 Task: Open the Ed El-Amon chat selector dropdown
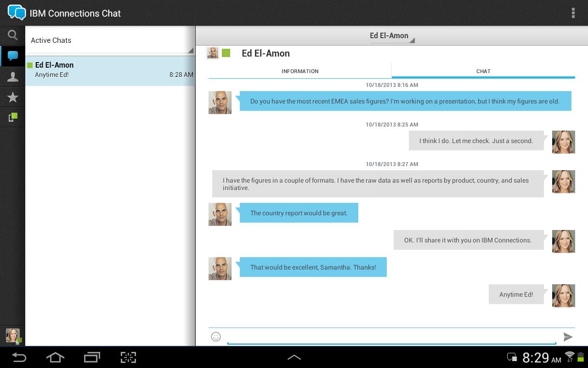pyautogui.click(x=392, y=36)
